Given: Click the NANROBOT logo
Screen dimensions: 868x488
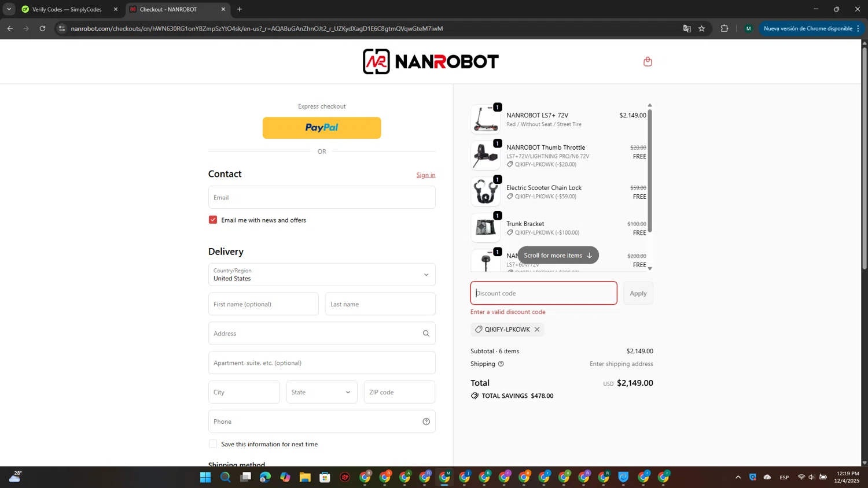Looking at the screenshot, I should [x=431, y=61].
